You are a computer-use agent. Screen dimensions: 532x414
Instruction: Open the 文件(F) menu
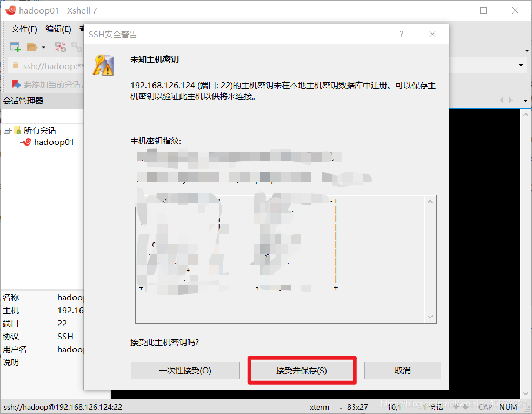tap(23, 29)
